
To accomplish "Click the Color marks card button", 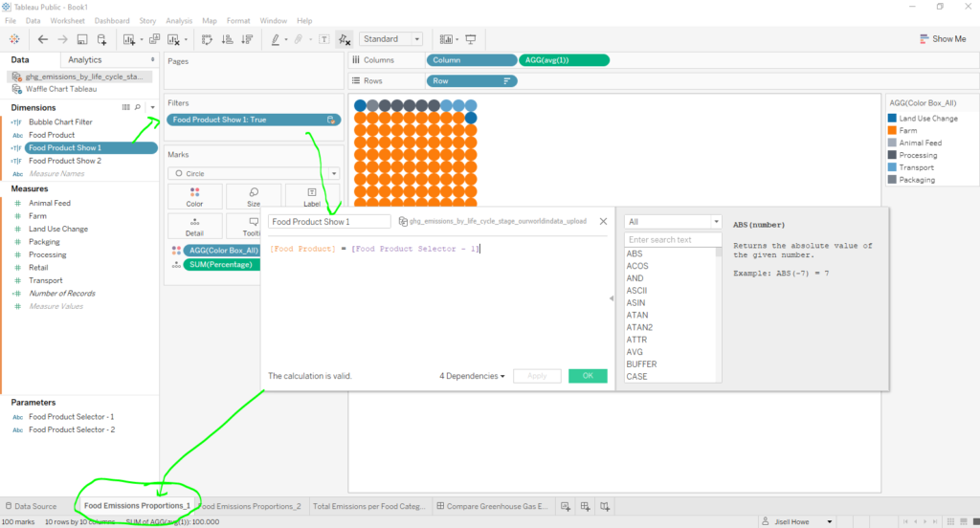I will [194, 197].
